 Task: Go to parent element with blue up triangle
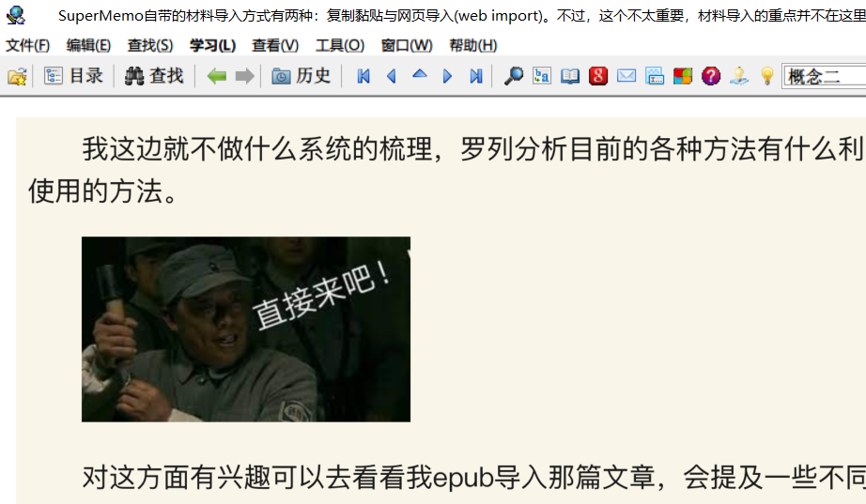[420, 75]
